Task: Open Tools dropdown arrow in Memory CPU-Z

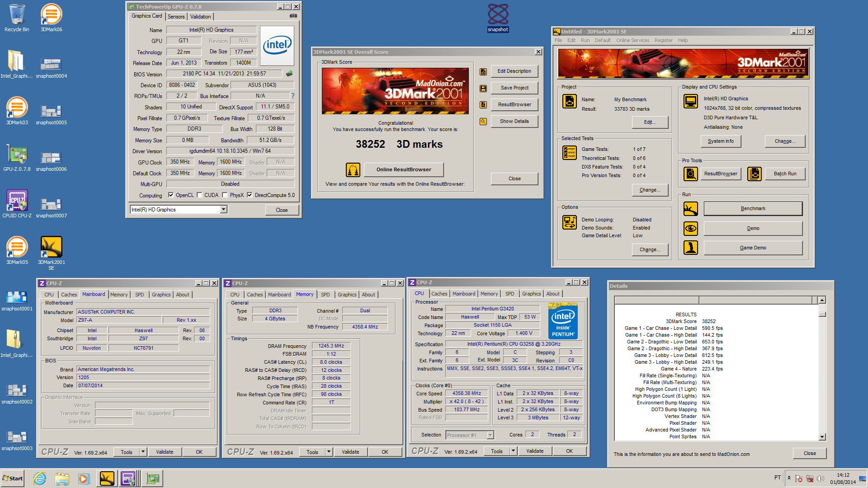Action: pos(329,452)
